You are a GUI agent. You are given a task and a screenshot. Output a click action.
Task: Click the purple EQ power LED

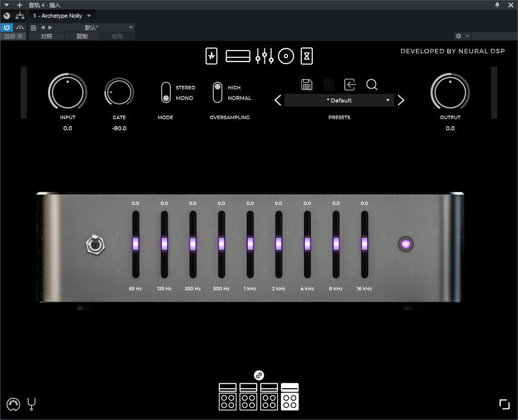click(406, 244)
